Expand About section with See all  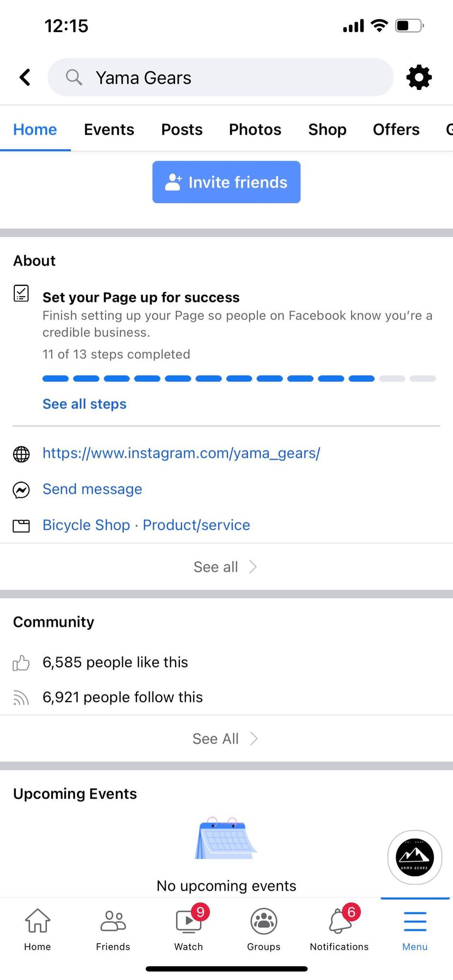point(225,567)
